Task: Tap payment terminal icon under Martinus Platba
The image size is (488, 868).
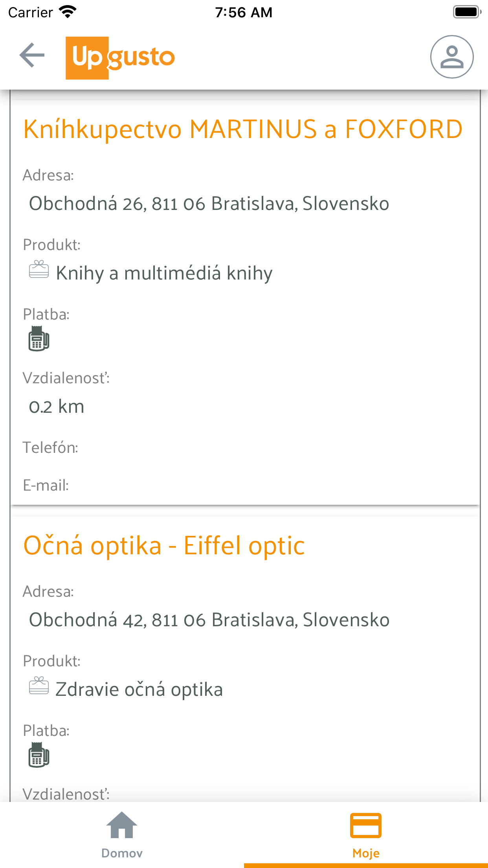Action: [x=39, y=339]
